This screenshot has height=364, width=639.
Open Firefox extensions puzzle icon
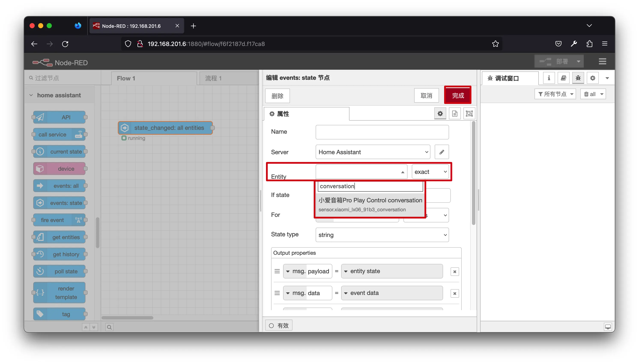[590, 44]
